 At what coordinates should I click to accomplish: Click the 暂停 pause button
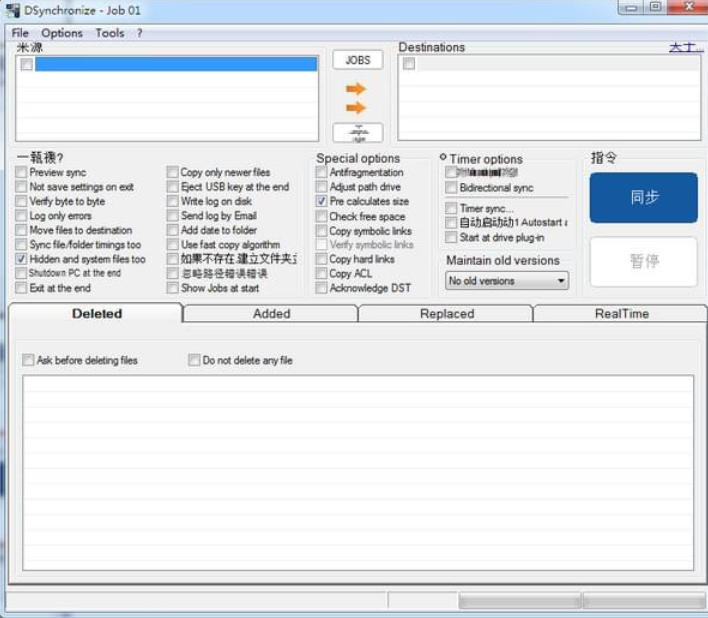tap(644, 261)
